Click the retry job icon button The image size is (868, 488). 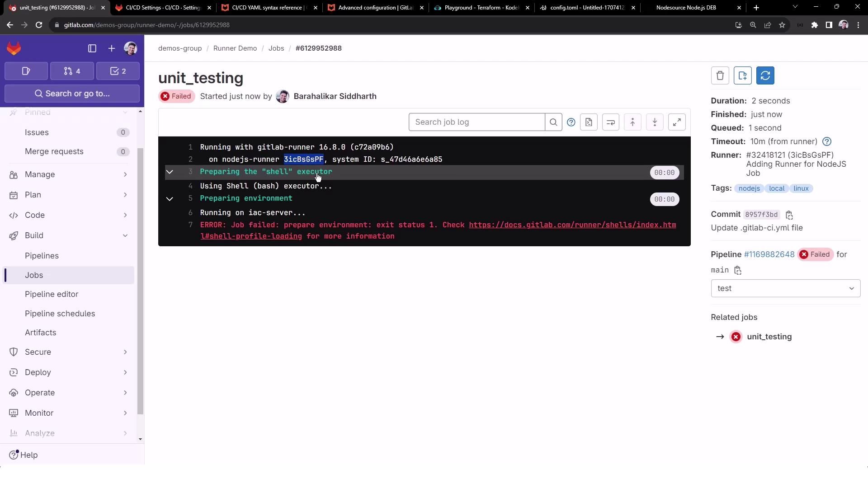[765, 75]
